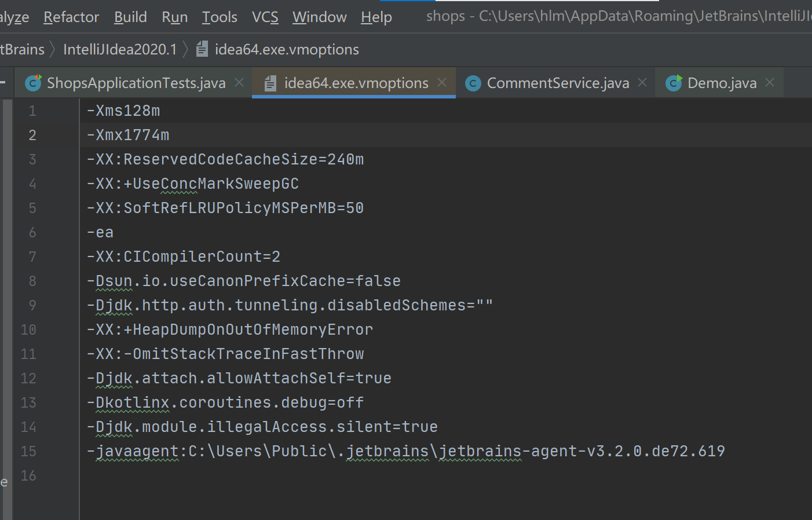812x520 pixels.
Task: Click the vmoptions file icon in tab
Action: (x=270, y=83)
